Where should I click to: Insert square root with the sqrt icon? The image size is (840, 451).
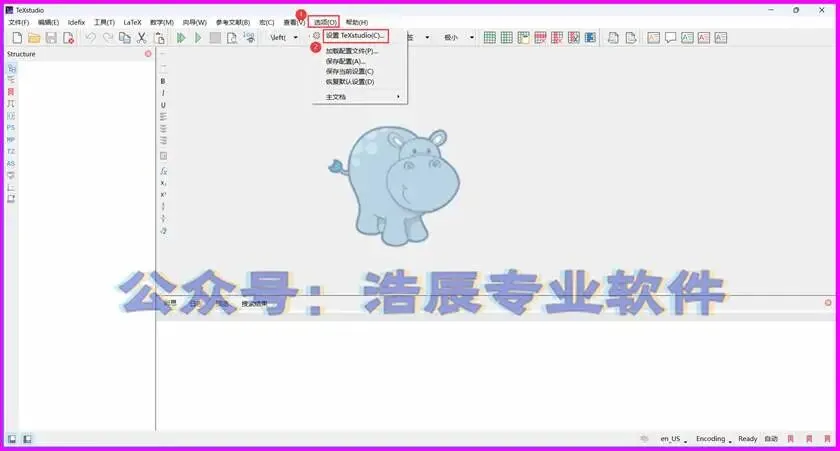pyautogui.click(x=163, y=231)
